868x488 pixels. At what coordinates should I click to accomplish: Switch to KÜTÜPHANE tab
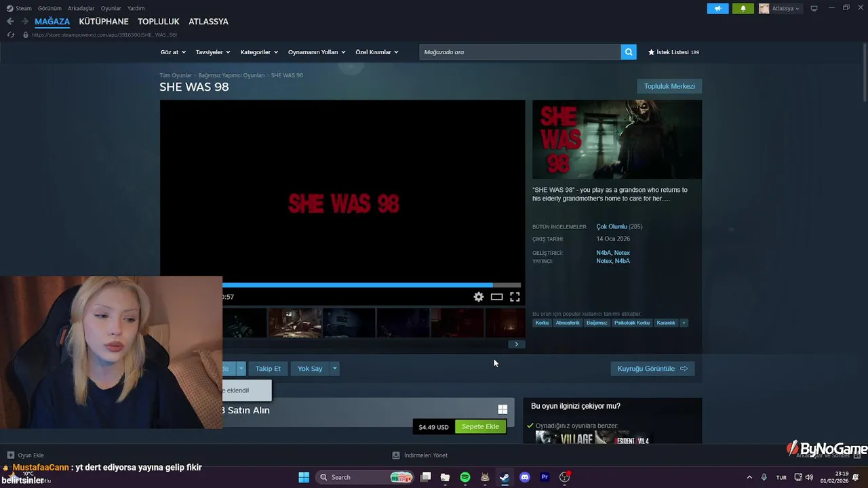[104, 22]
